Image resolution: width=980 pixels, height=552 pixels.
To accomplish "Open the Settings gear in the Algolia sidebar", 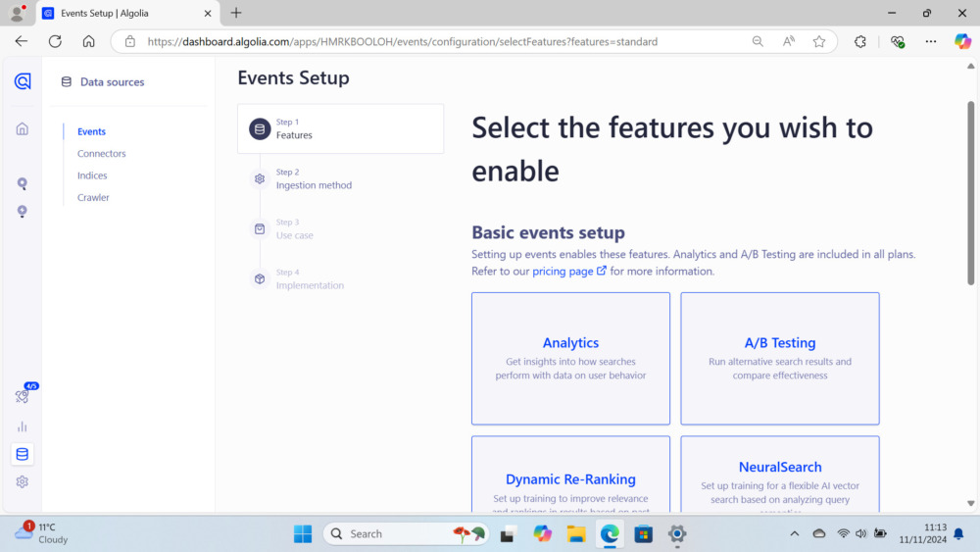I will click(23, 482).
